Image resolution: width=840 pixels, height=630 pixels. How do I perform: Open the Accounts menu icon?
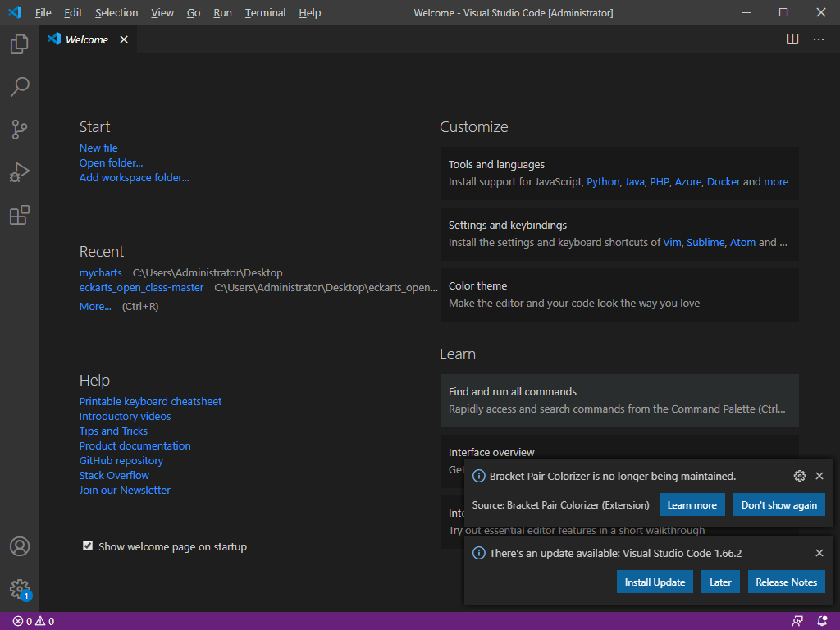tap(20, 546)
